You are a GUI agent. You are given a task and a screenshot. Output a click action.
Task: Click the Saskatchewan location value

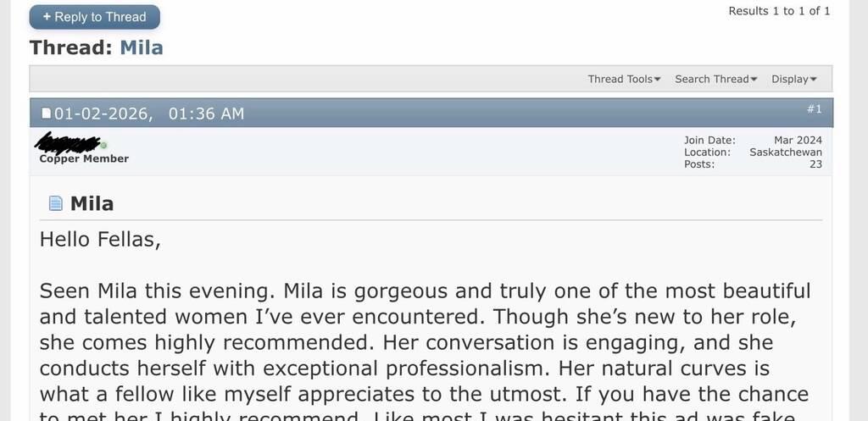(x=786, y=152)
